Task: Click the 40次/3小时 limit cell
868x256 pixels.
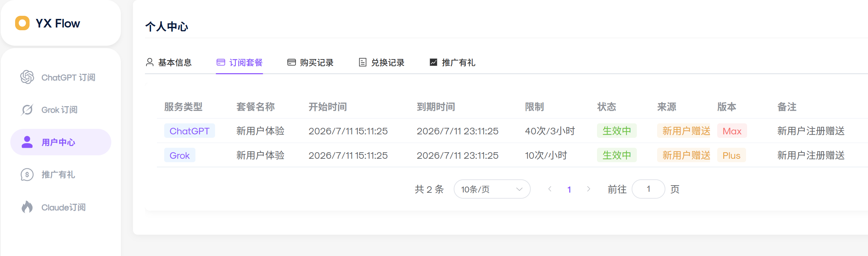Action: (x=550, y=131)
